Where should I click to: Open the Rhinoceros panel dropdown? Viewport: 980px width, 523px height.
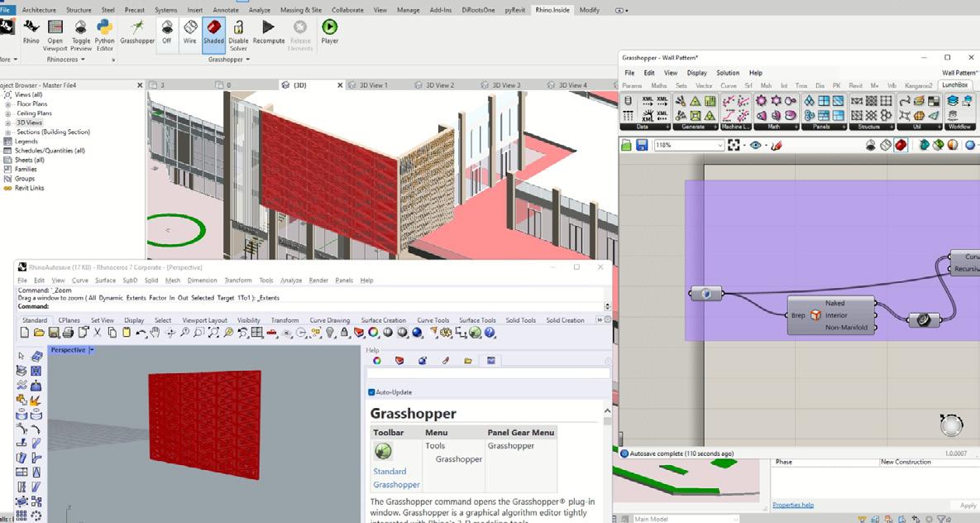coord(65,60)
